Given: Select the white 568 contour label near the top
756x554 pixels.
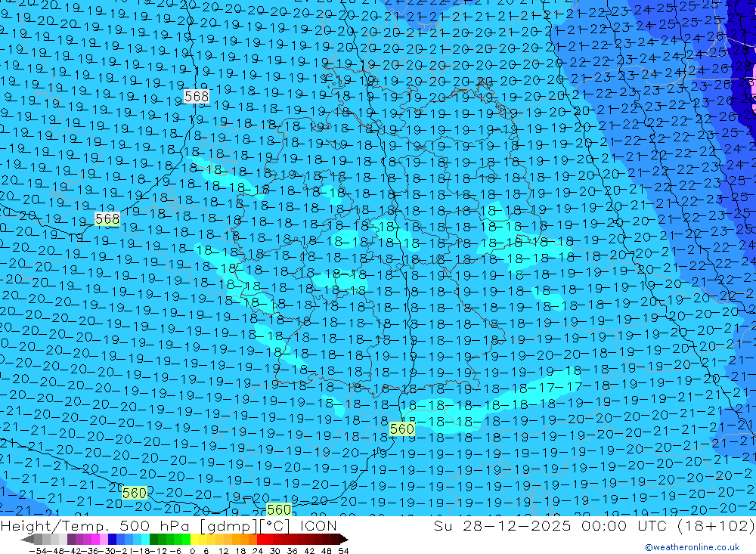Looking at the screenshot, I should 197,97.
